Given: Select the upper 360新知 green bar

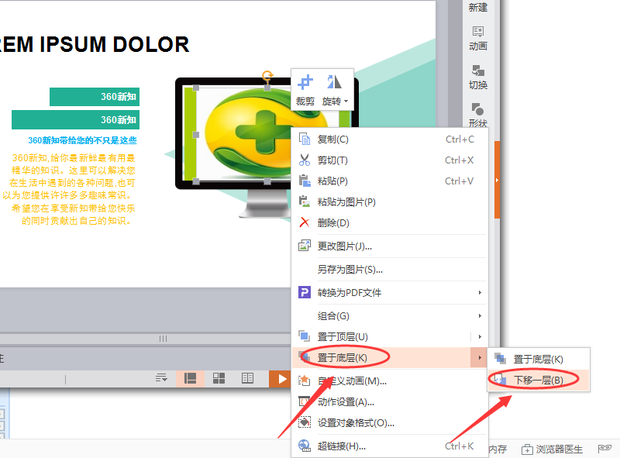Looking at the screenshot, I should (x=95, y=97).
